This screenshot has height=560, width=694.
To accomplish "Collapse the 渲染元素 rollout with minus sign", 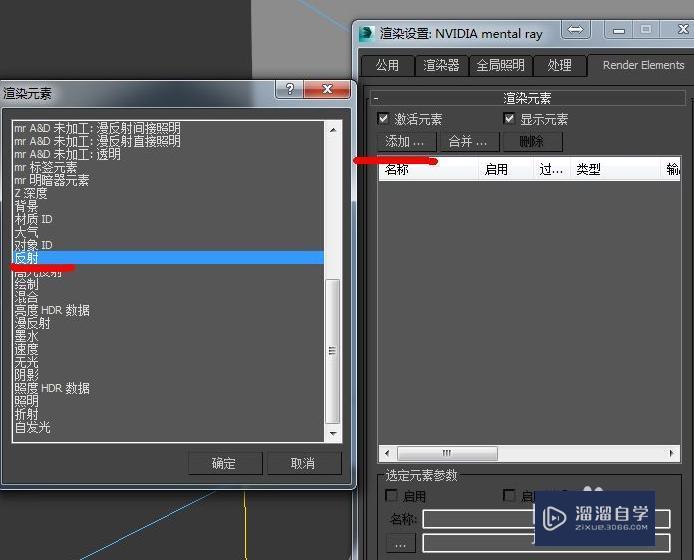I will [376, 98].
